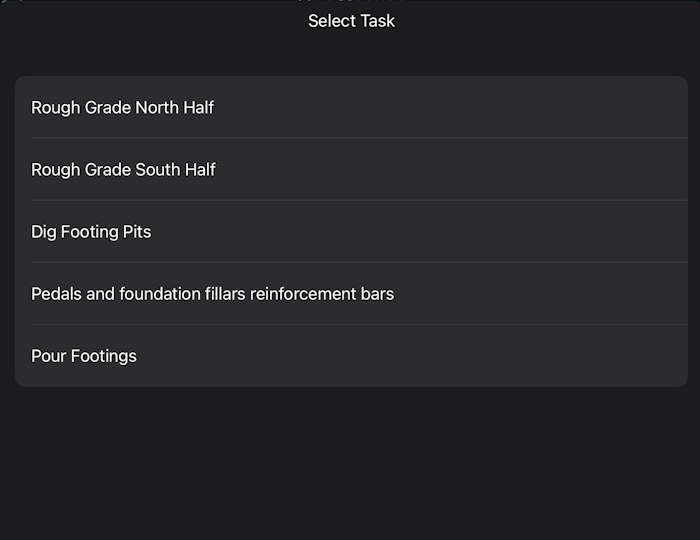The width and height of the screenshot is (700, 540).
Task: Click the header bar beside Select Task
Action: [550, 21]
